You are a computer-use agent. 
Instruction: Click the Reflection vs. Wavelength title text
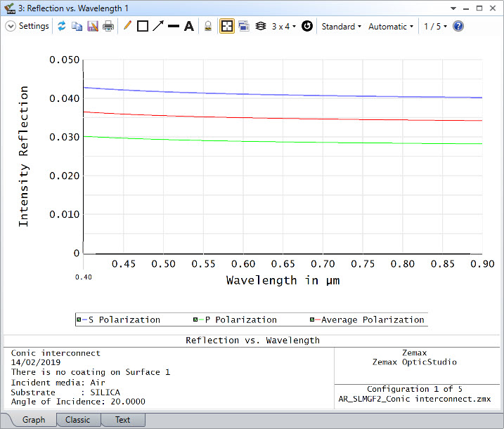[x=252, y=340]
